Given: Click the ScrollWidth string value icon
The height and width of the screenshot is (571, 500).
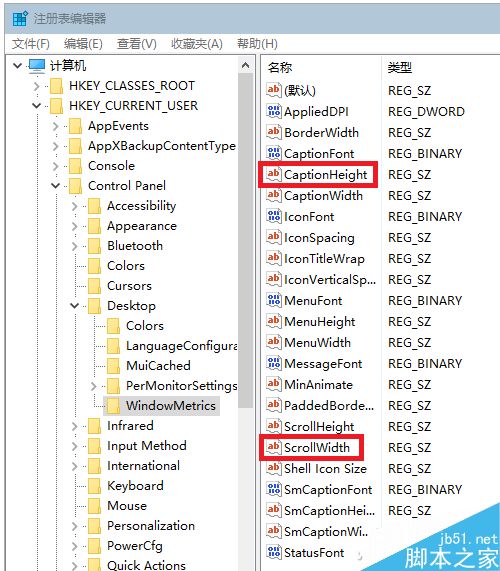Looking at the screenshot, I should [273, 447].
